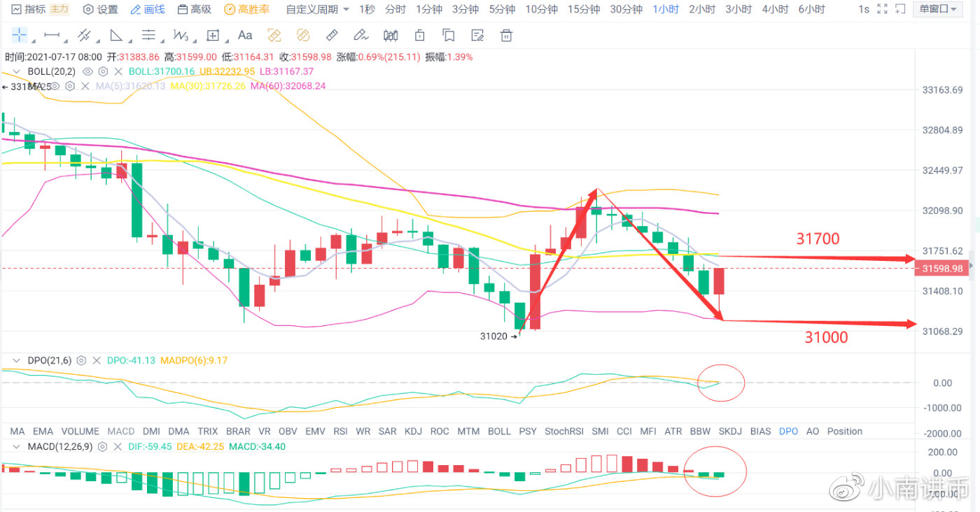This screenshot has width=980, height=512.
Task: Open MACD(12,26,9) settings gear
Action: (104, 446)
